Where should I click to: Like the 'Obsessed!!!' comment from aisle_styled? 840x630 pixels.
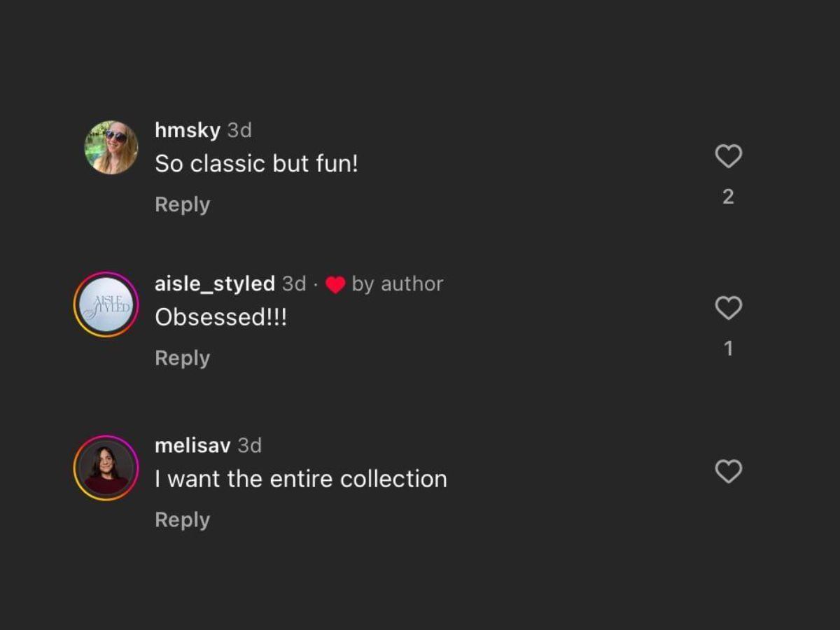point(728,308)
